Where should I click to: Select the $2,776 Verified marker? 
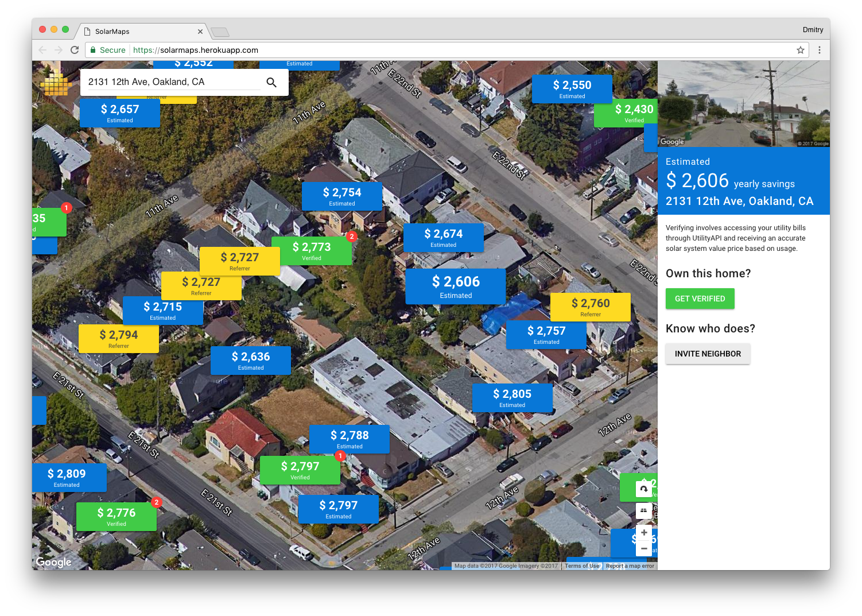pyautogui.click(x=117, y=517)
